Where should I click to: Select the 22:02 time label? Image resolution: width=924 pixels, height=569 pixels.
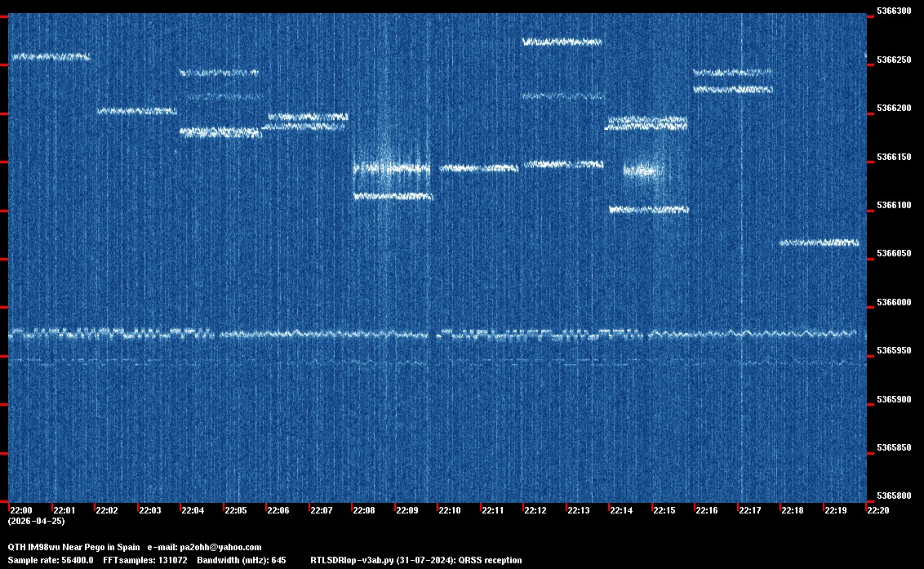point(107,510)
